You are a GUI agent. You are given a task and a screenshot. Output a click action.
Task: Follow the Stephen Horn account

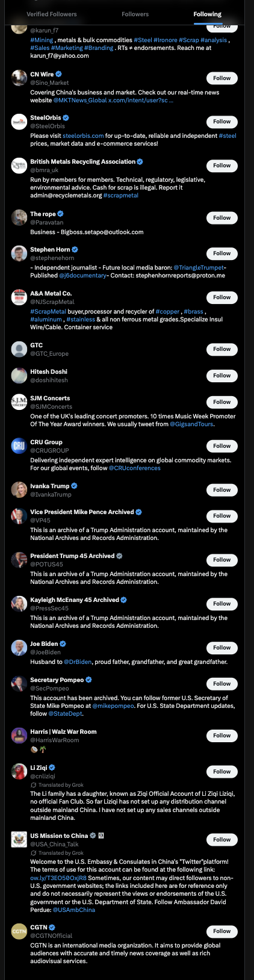coord(221,253)
